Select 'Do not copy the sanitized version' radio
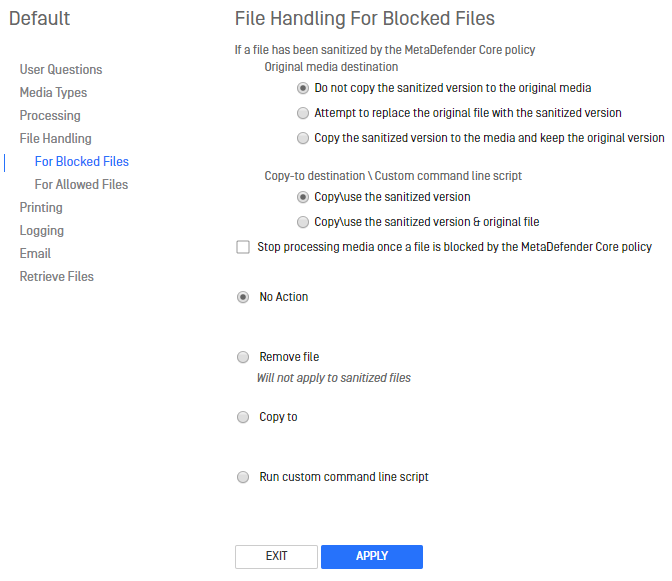The width and height of the screenshot is (672, 581). [x=303, y=88]
